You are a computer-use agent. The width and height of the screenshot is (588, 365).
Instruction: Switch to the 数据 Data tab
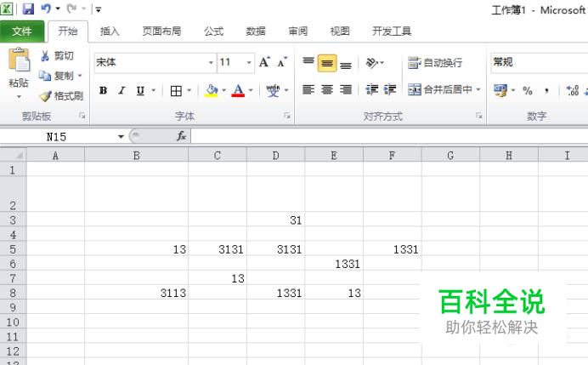coord(256,31)
